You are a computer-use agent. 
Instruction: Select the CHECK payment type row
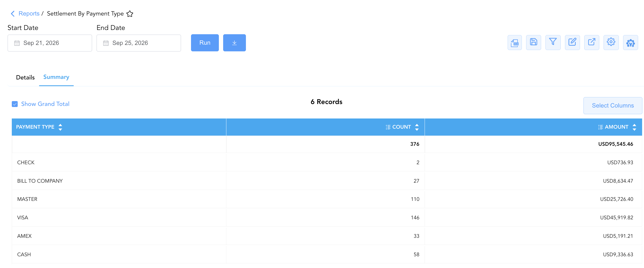[x=327, y=162]
